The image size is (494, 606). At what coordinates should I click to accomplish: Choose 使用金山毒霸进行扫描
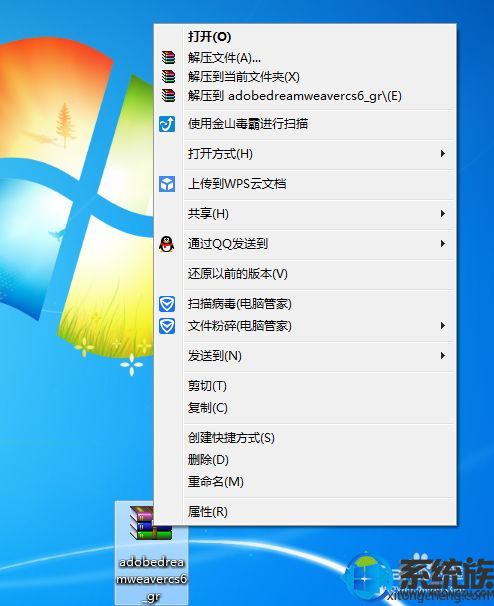[305, 124]
